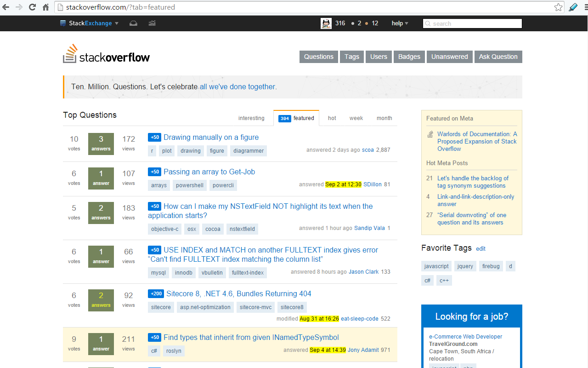Viewport: 588px width, 368px height.
Task: Open user Jony Adamit's profile
Action: (363, 350)
